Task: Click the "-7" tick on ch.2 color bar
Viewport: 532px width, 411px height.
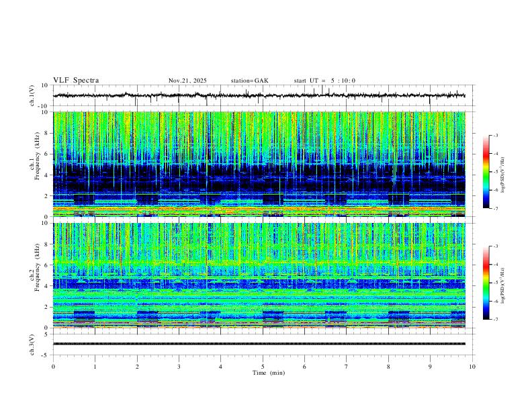Action: tap(496, 320)
